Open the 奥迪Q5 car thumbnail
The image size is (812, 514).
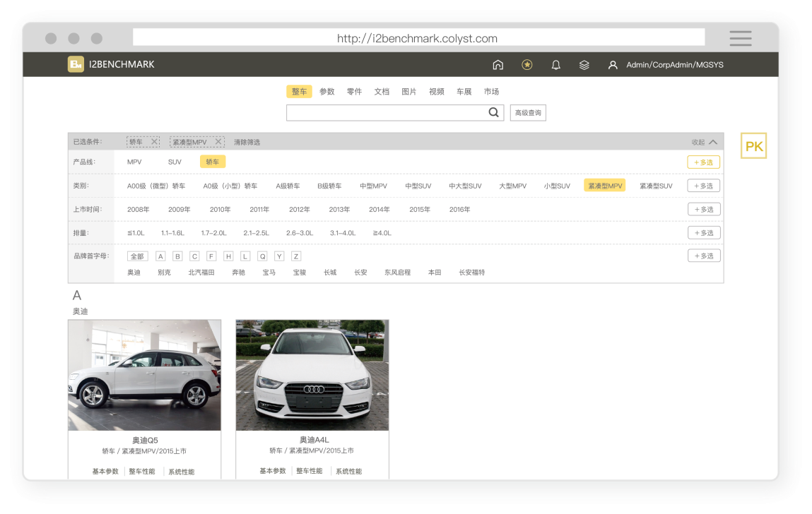(x=144, y=376)
